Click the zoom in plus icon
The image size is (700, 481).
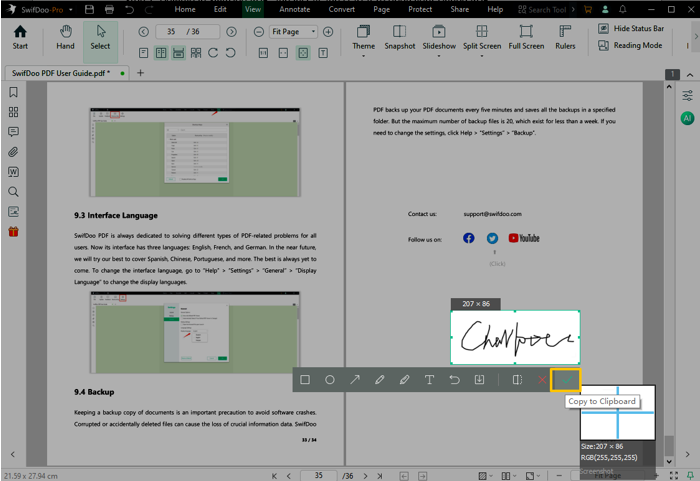pos(328,32)
